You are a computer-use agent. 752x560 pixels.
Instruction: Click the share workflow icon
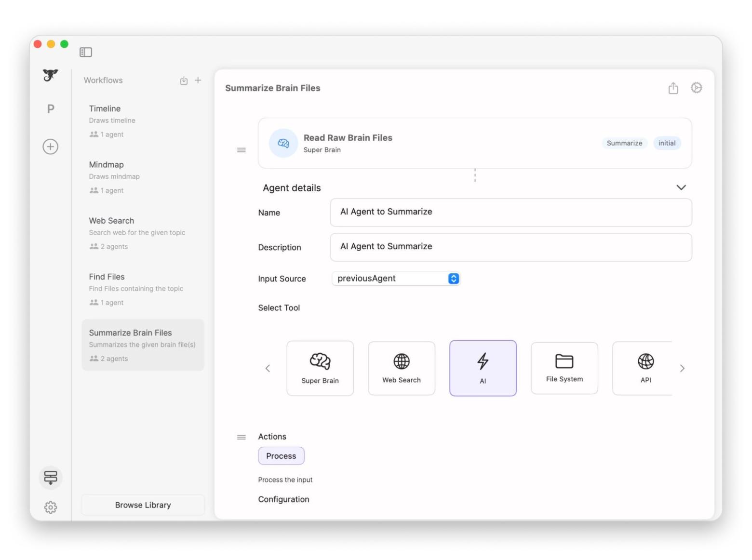(x=673, y=88)
